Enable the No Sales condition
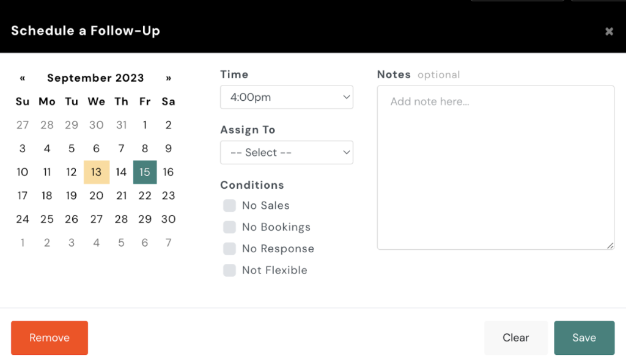Viewport: 626px width, 364px height. 230,206
